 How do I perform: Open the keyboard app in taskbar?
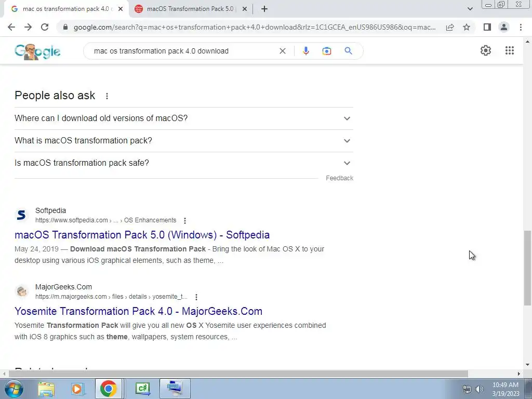(x=175, y=389)
